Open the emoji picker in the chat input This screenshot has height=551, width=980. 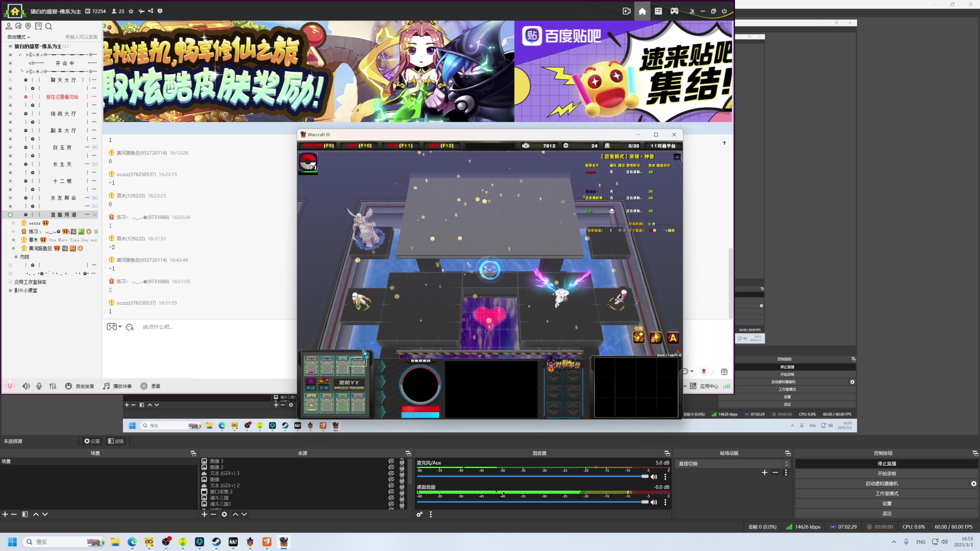click(x=130, y=327)
